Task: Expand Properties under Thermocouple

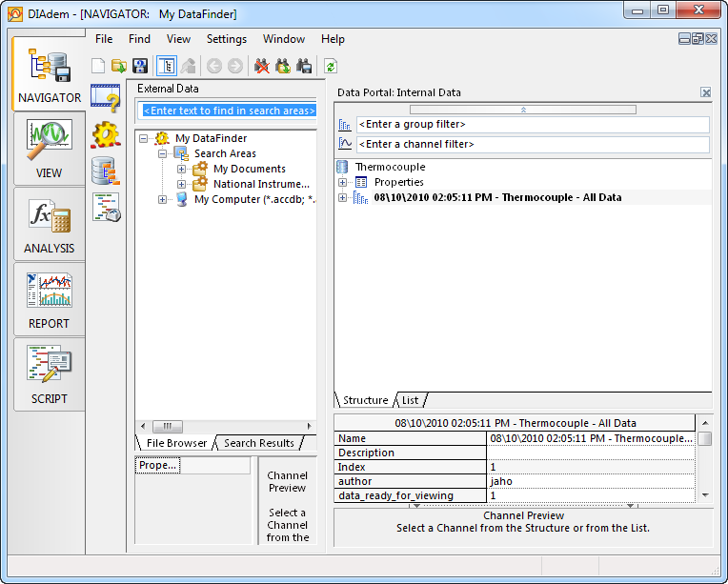Action: [x=343, y=182]
